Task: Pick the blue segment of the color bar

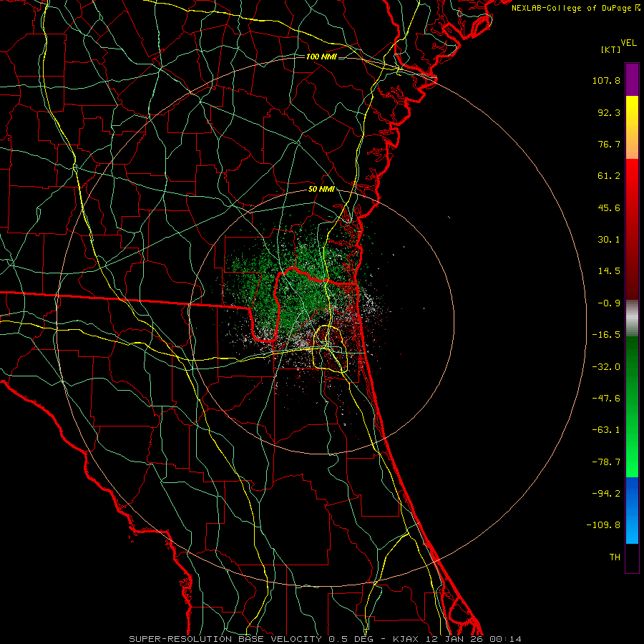Action: point(632,510)
